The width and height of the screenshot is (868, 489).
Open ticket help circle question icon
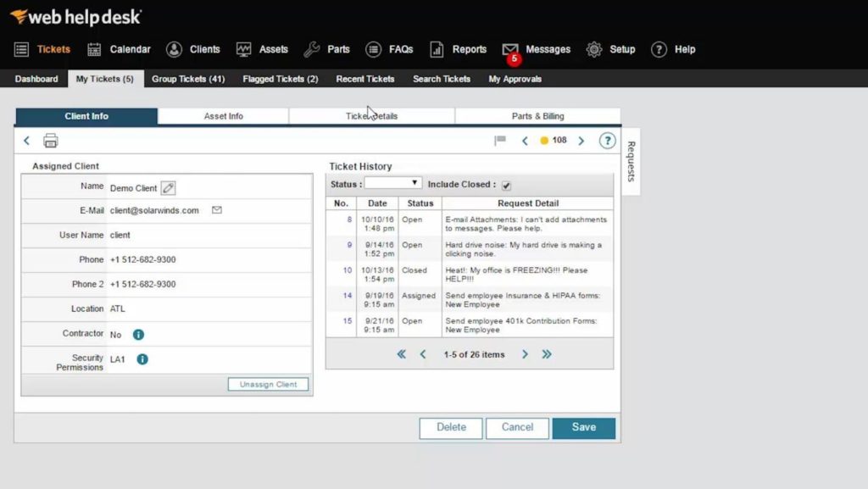pyautogui.click(x=607, y=141)
